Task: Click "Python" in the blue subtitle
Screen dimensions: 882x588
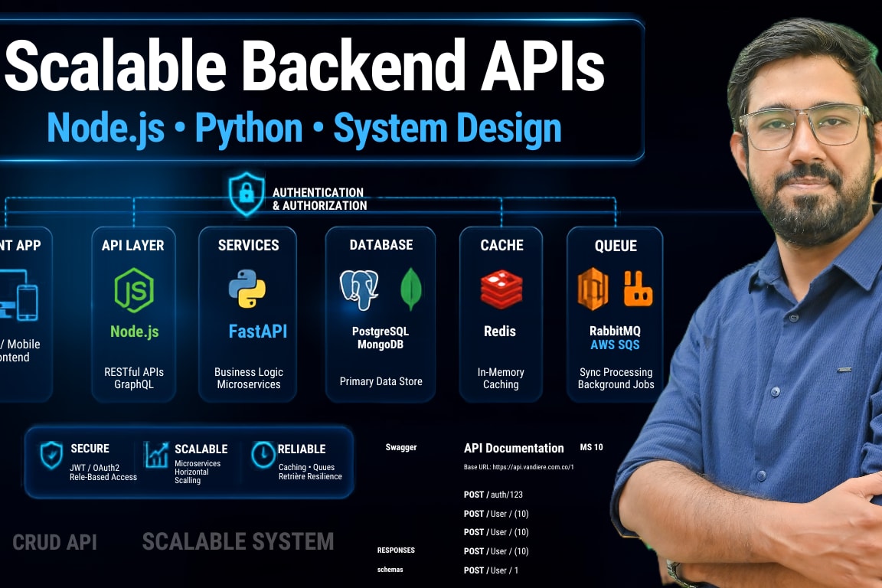Action: coord(249,128)
